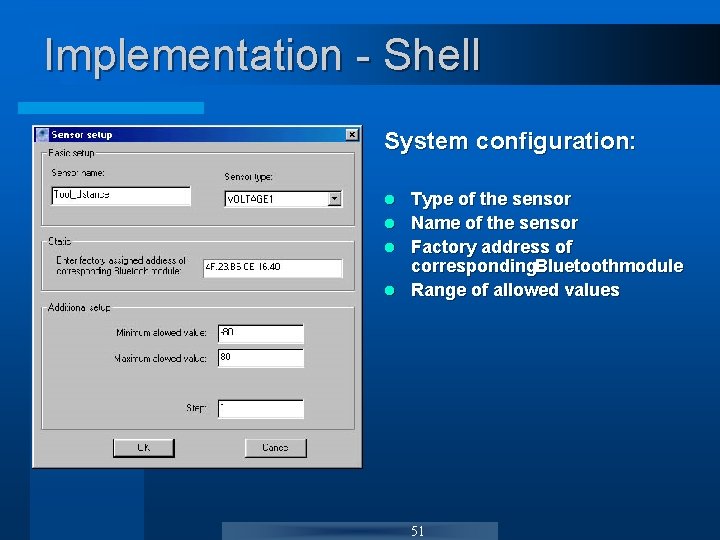Click the 'Minimum allowed value:' label

[161, 332]
